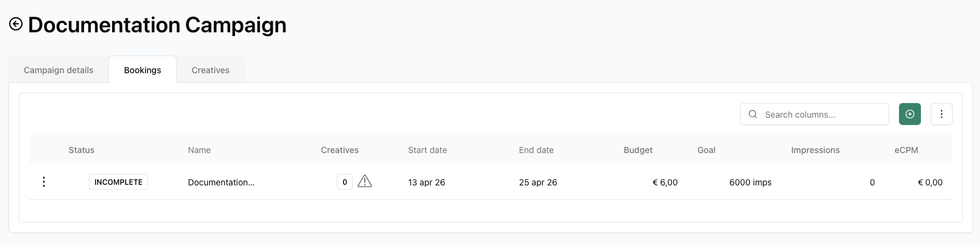Open the table options kebab menu
The height and width of the screenshot is (247, 980).
click(x=941, y=114)
